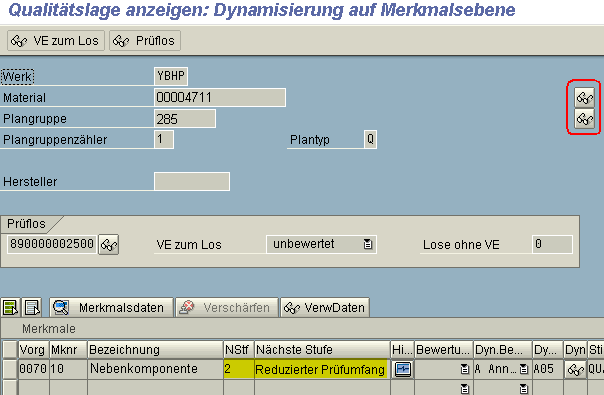Open Bewertung dropdown in empty second row

[x=465, y=388]
